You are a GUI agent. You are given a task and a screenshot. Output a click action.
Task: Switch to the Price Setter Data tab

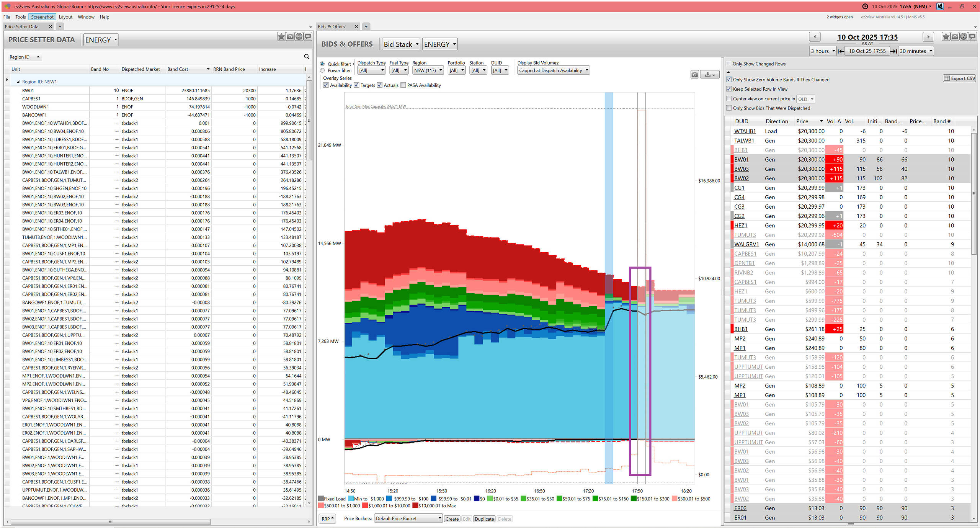(x=22, y=26)
